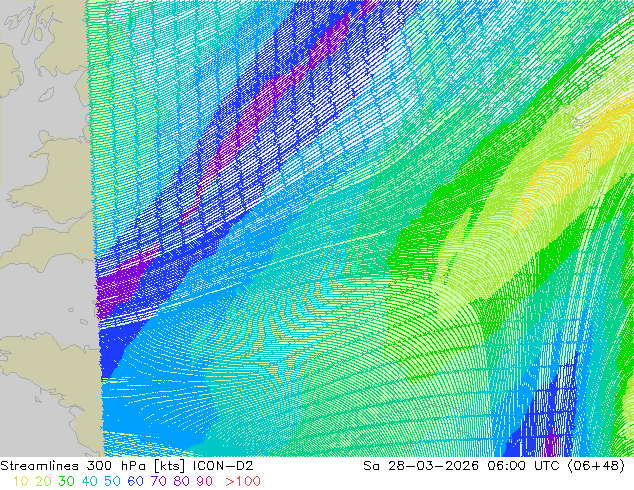
Task: Click the '20' knots legend value
Action: 43,482
